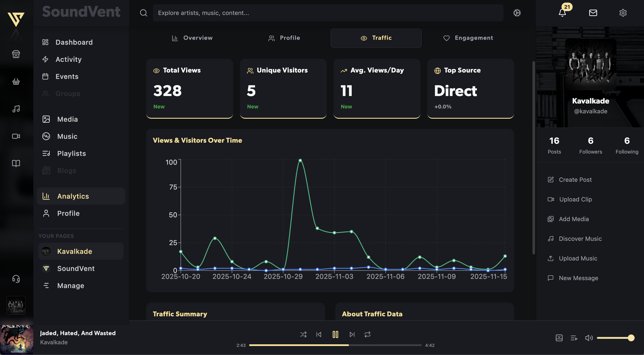The height and width of the screenshot is (355, 644).
Task: Select the Kavalkade page under Your Pages
Action: [75, 251]
